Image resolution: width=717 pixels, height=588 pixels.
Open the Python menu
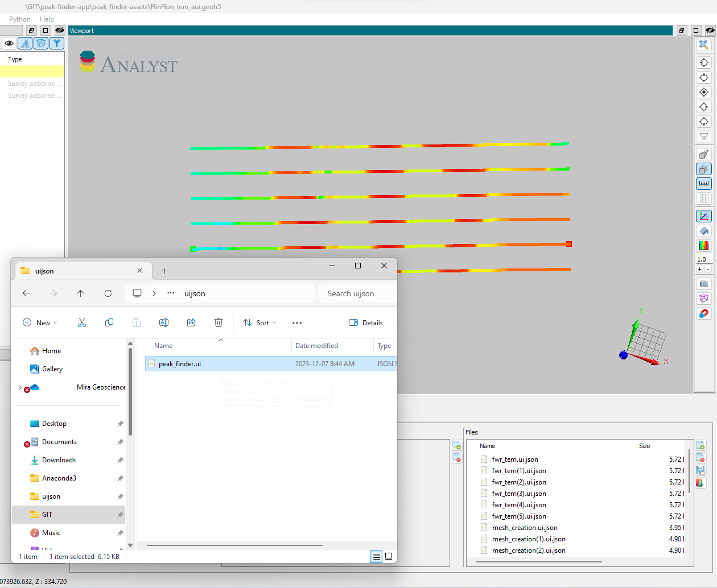pyautogui.click(x=20, y=19)
